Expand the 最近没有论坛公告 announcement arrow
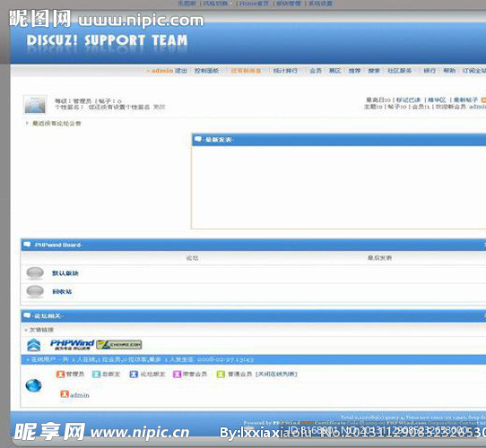Viewport: 486px width, 448px height. coord(27,124)
